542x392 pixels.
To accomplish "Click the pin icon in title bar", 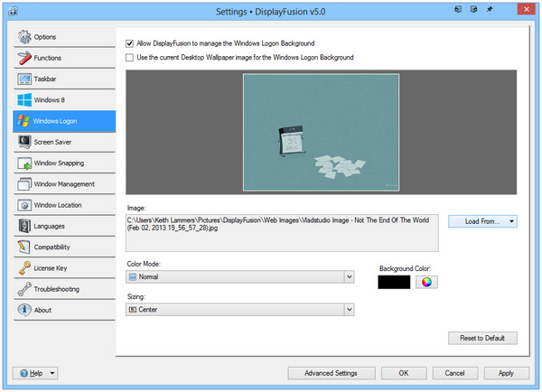I will 490,9.
